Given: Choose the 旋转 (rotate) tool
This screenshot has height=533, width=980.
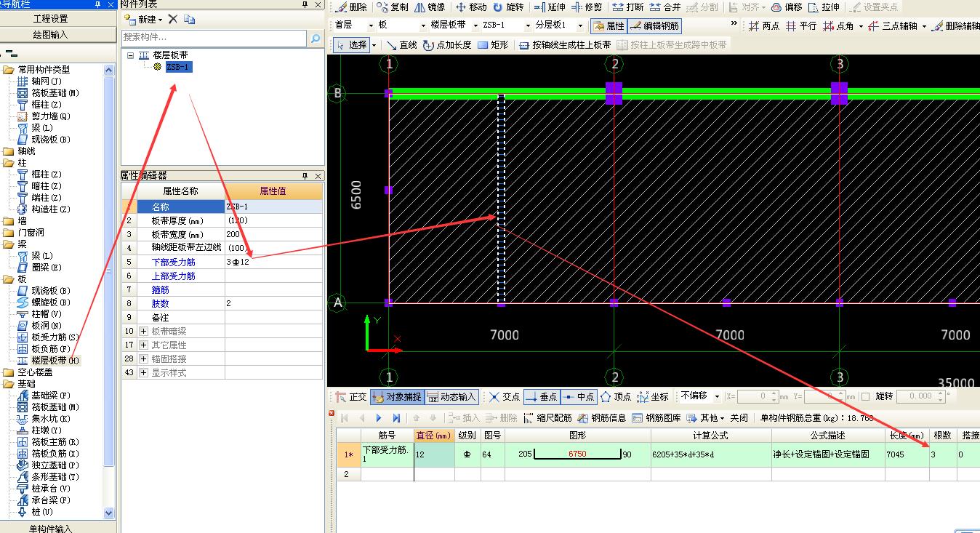Looking at the screenshot, I should (507, 7).
